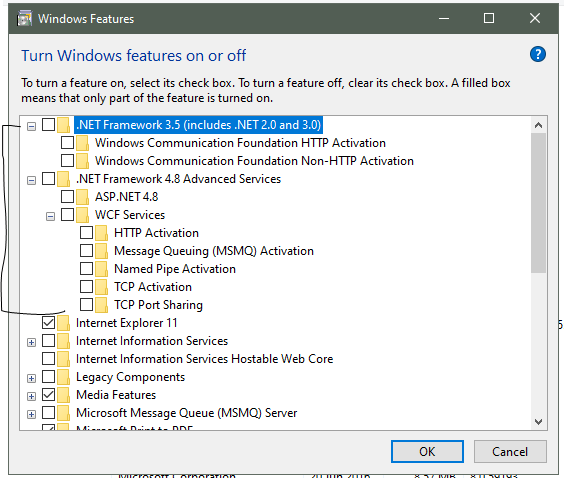
Task: Select the TCP Port Sharing label
Action: click(158, 305)
